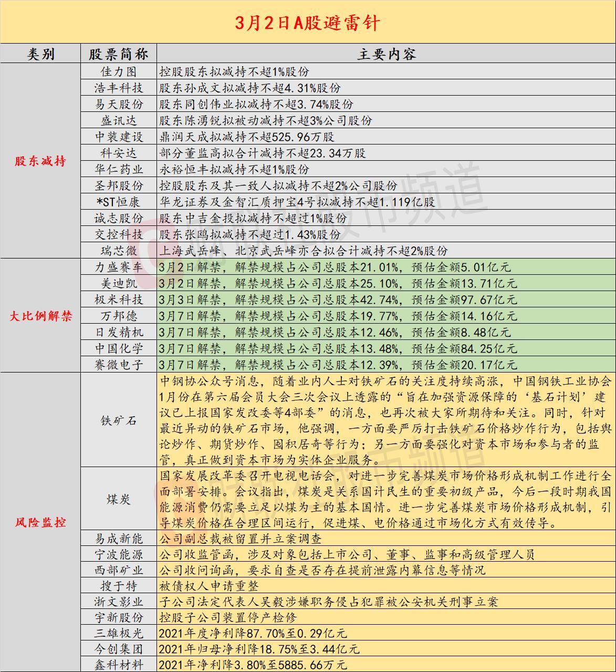Click unlock detail with '预估金额20.17亿元'

(x=338, y=364)
